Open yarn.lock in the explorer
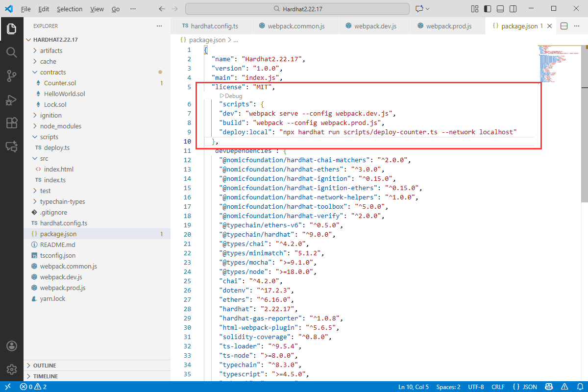The image size is (588, 392). (52, 298)
